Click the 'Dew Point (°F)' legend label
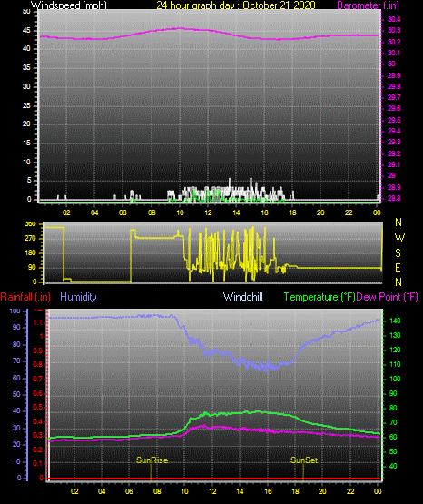 pyautogui.click(x=388, y=297)
